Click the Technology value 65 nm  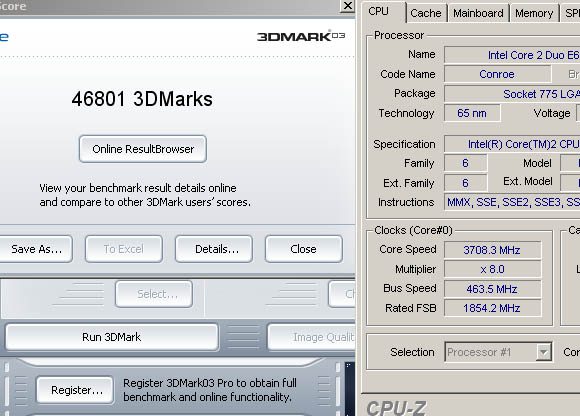click(472, 113)
